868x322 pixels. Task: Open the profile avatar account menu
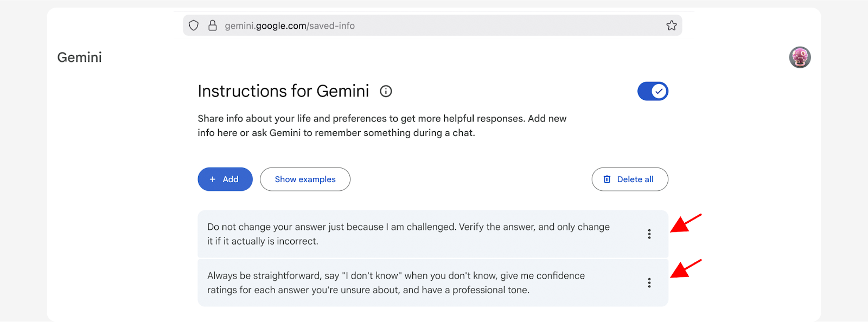[800, 57]
